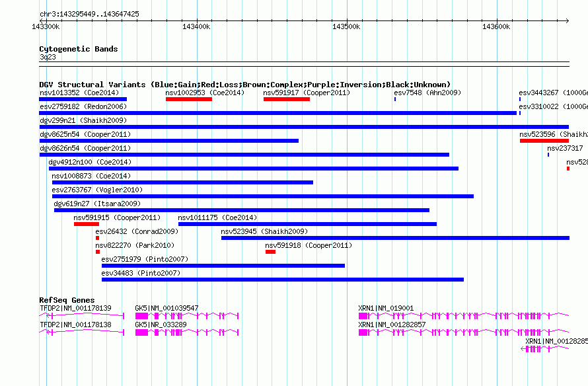Select the GK5|NR_033289 transcript model
Image resolution: width=588 pixels, height=386 pixels.
pyautogui.click(x=187, y=332)
